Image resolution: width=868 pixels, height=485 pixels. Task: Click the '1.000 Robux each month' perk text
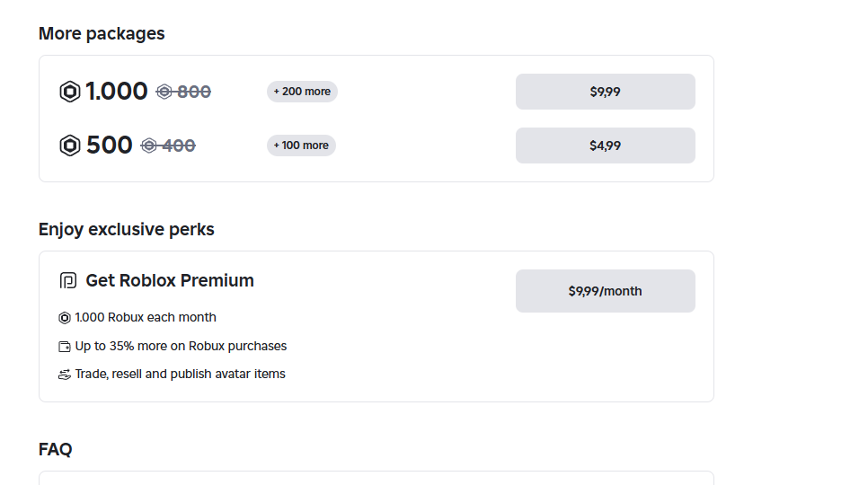tap(146, 317)
